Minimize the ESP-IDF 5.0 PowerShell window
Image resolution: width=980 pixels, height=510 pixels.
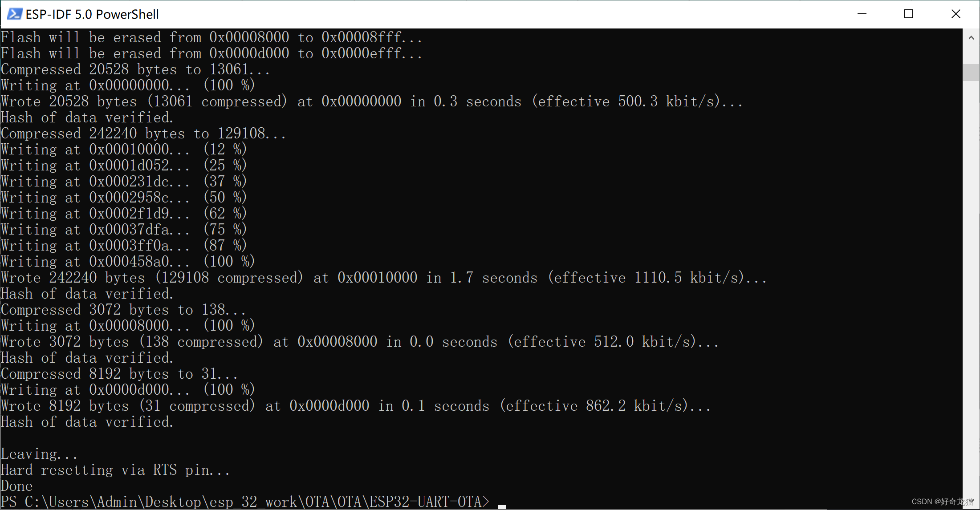click(862, 14)
